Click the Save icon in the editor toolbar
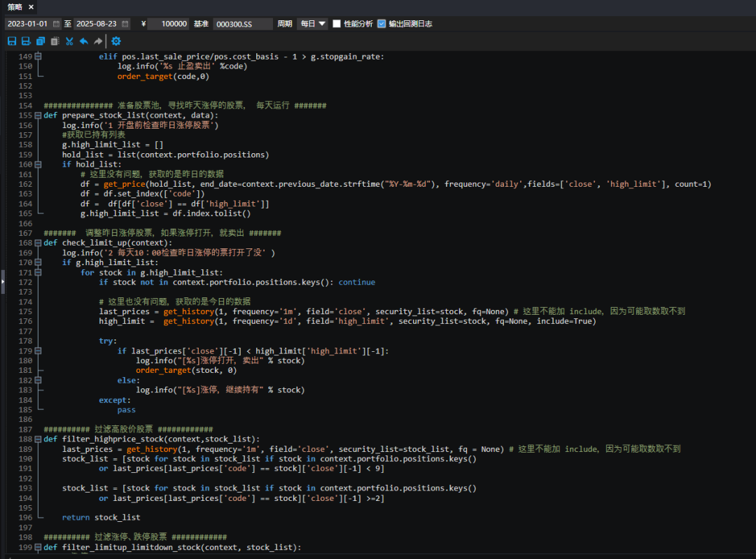 coord(12,41)
